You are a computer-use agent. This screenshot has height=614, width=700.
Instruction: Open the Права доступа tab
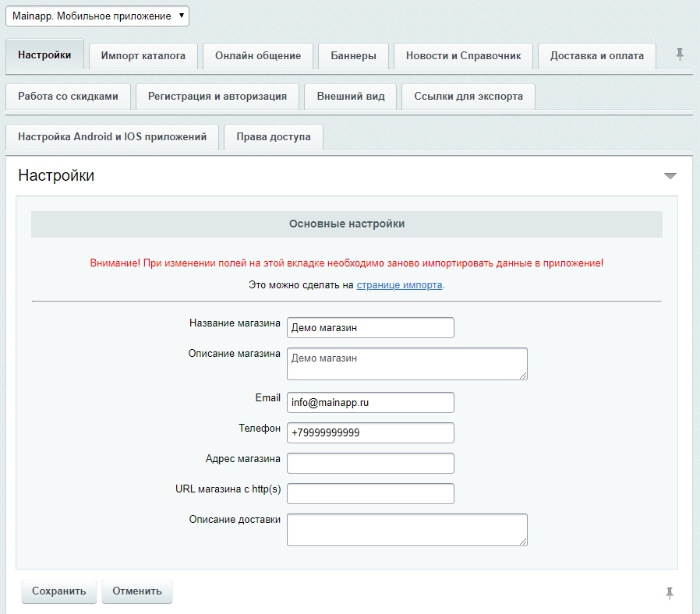[274, 137]
